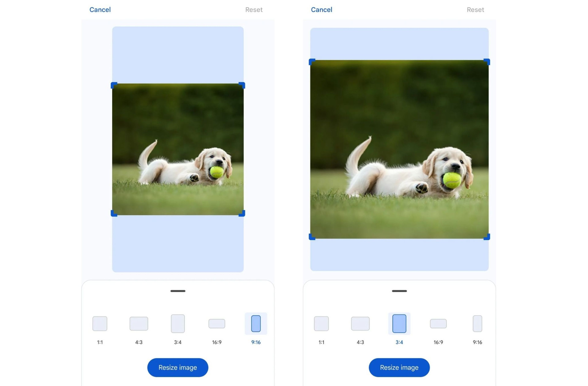Click the bottom sheet drag handle in right panel
Viewport: 588px width, 386px height.
(x=399, y=291)
